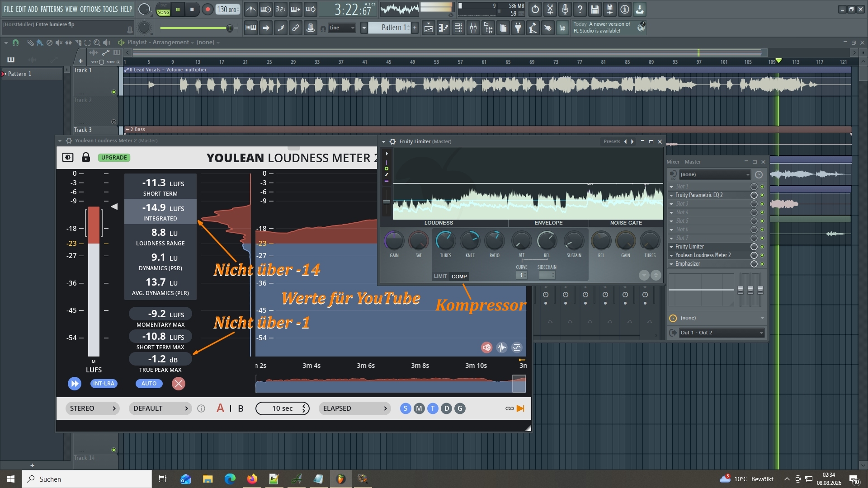Open the ELAPSED dropdown in Youlean
Viewport: 868px width, 488px height.
click(x=355, y=408)
